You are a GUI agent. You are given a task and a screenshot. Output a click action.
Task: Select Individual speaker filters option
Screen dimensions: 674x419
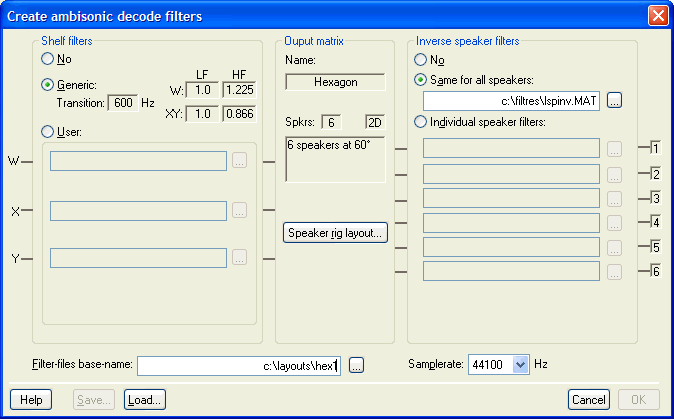421,122
